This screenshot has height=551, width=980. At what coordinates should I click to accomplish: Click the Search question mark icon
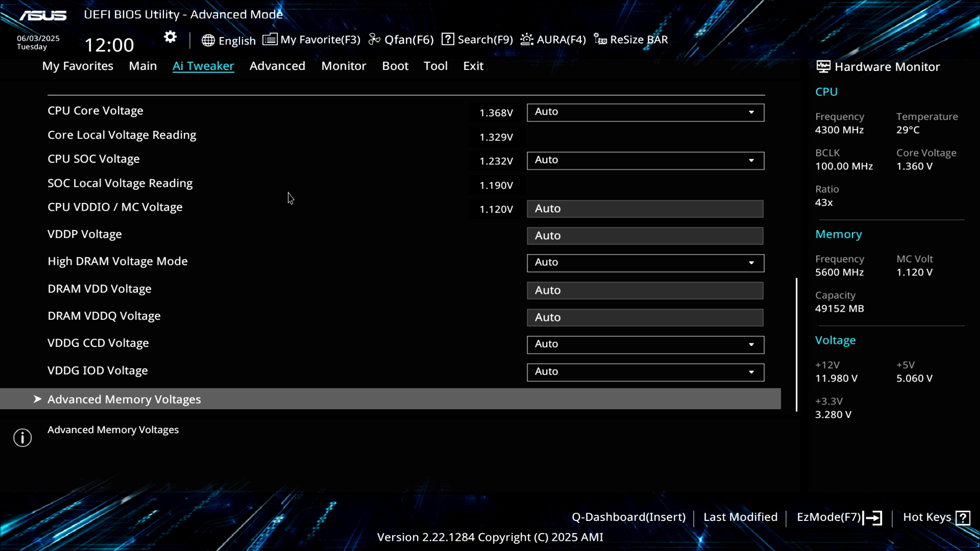[448, 39]
